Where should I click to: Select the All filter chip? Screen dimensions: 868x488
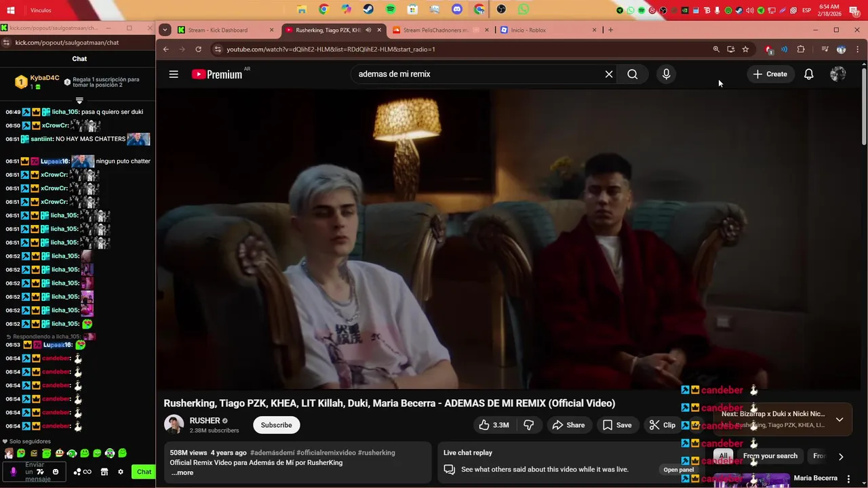724,456
